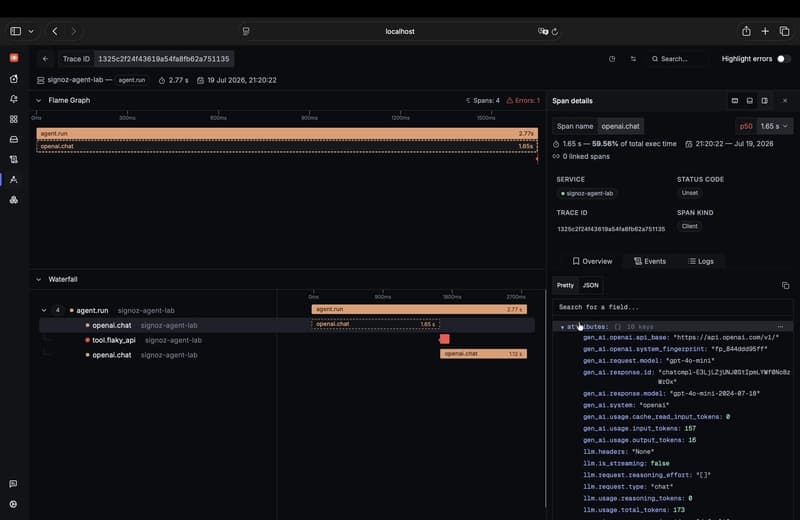The image size is (800, 520).
Task: Click the translate icon in the address bar
Action: [542, 31]
